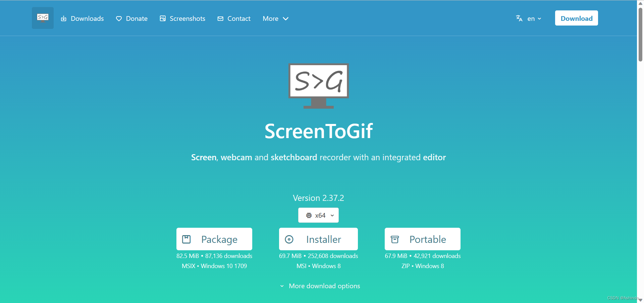Open the Downloads page from the navigation
This screenshot has height=303, width=644.
(87, 18)
